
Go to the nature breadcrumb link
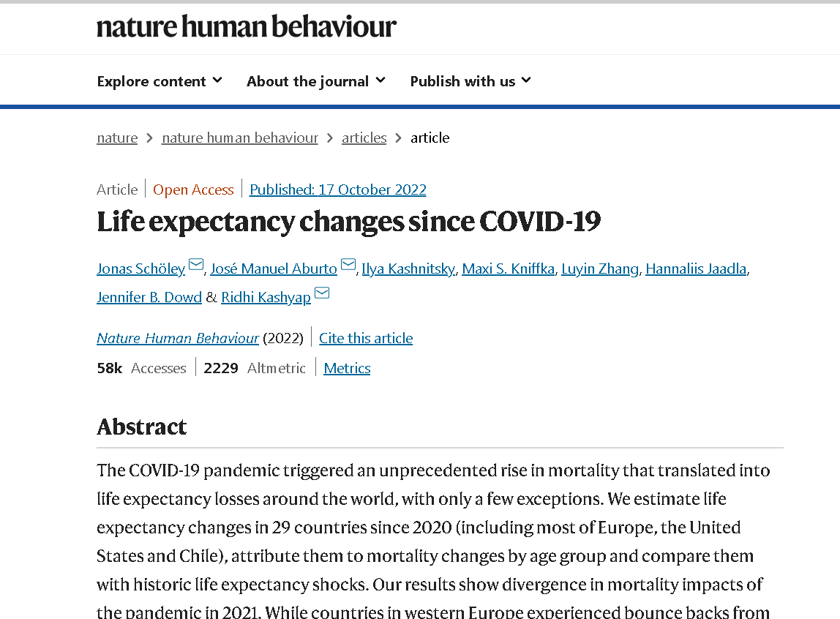(x=117, y=138)
